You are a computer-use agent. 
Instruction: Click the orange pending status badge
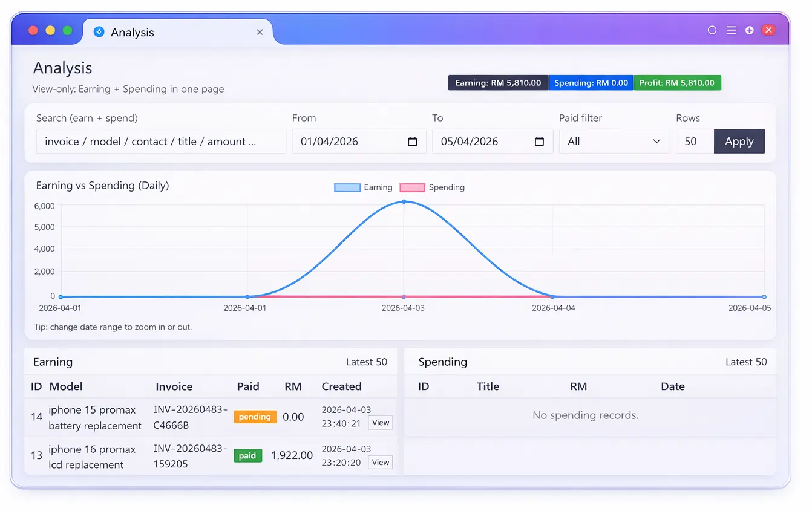[x=255, y=417]
